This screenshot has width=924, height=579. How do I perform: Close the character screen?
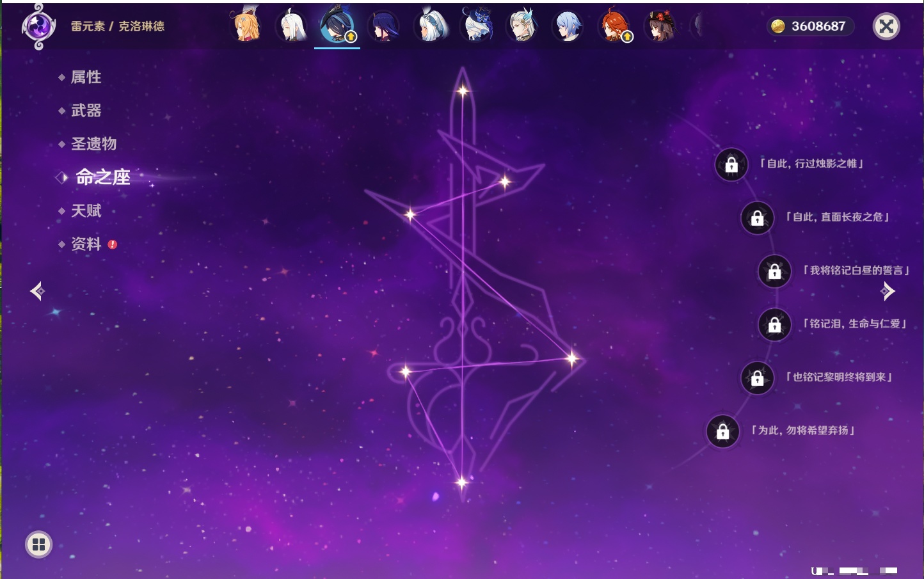tap(886, 26)
